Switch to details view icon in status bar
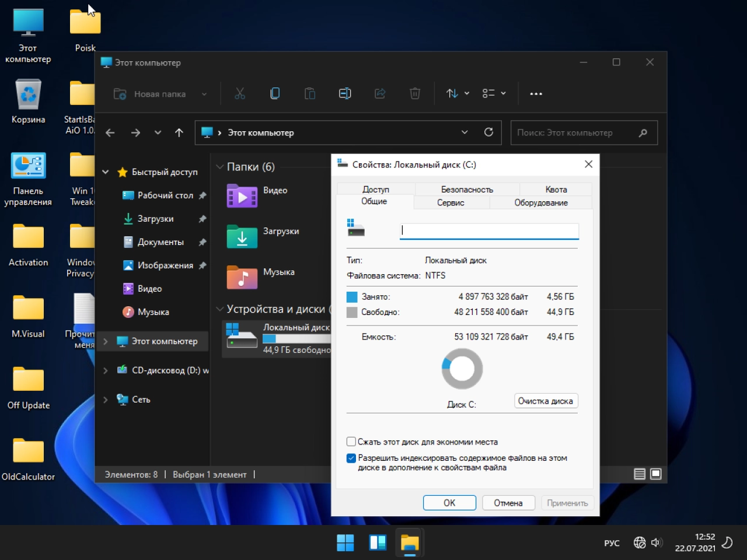 640,474
